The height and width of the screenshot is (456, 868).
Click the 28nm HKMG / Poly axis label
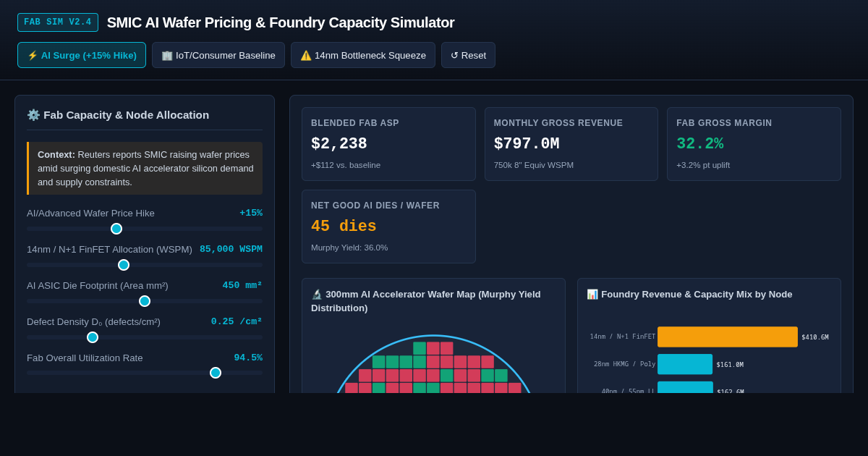pos(624,364)
